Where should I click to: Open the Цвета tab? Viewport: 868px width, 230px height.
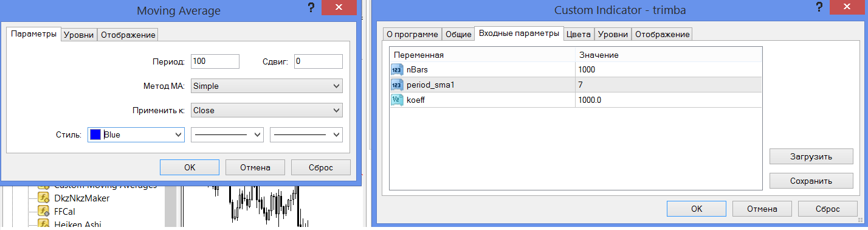pos(578,35)
